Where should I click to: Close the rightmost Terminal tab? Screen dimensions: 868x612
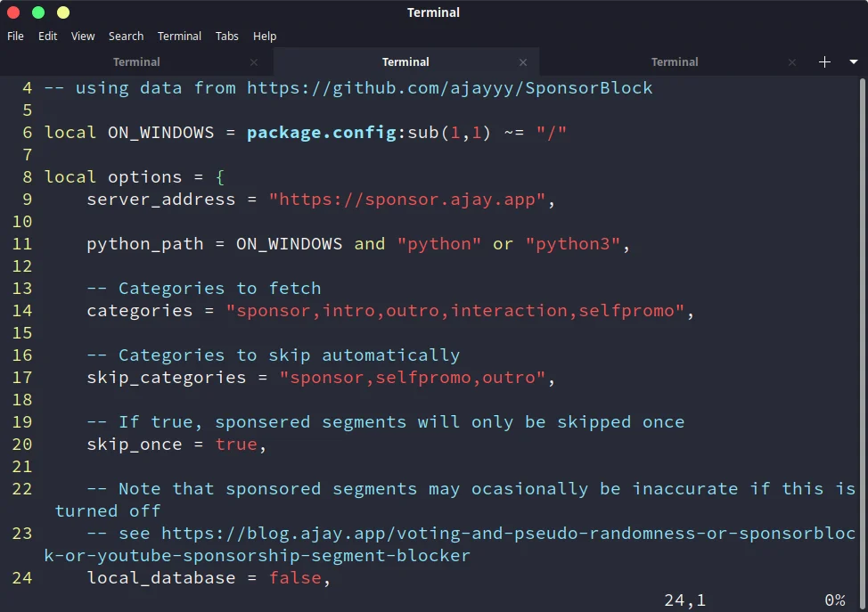[791, 61]
